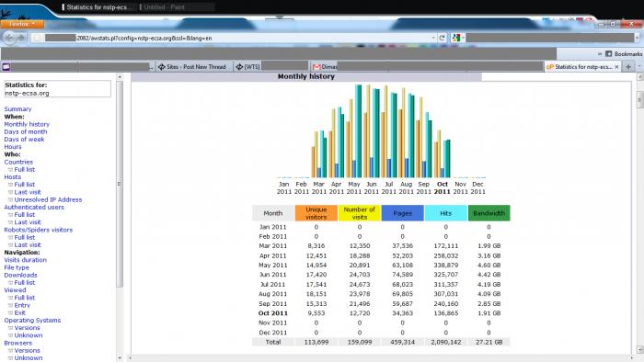
Task: Open the Robots/Spiders visitors link
Action: click(x=39, y=230)
